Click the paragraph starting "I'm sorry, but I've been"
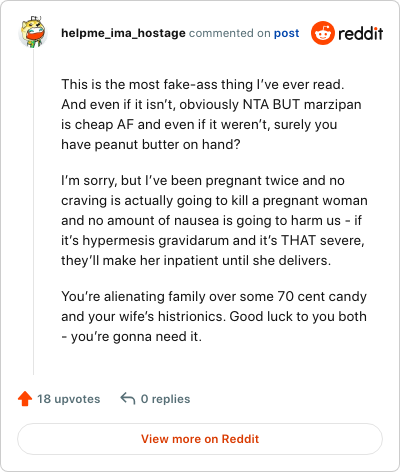 pyautogui.click(x=214, y=220)
